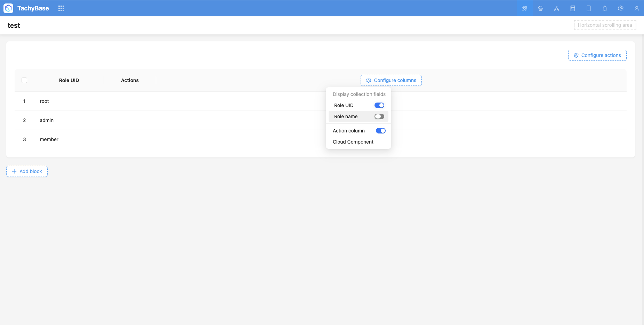
Task: Click the Actions column header
Action: coord(130,80)
